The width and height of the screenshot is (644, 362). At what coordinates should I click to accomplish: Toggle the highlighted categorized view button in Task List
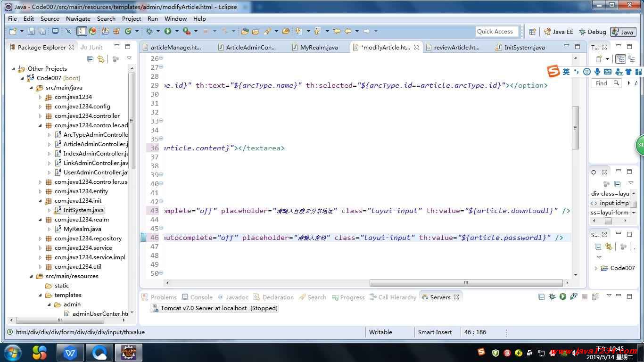pos(621,59)
